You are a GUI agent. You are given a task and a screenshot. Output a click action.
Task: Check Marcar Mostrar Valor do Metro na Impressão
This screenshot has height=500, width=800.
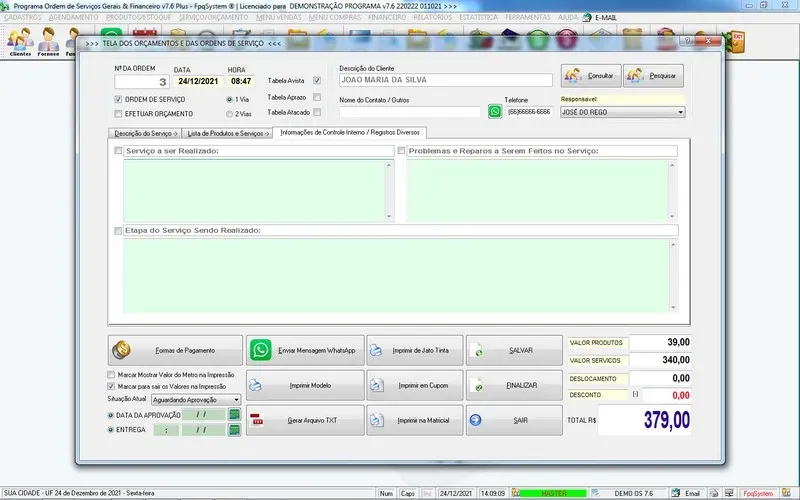(112, 375)
